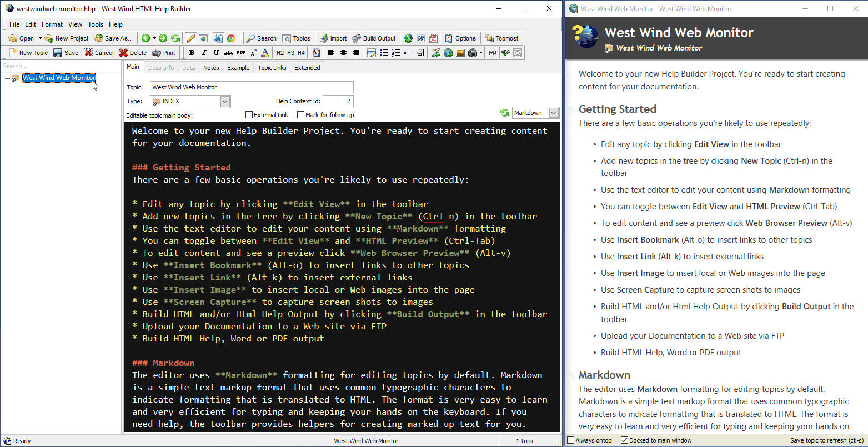Export to Word document icon
Image resolution: width=868 pixels, height=447 pixels.
[421, 38]
